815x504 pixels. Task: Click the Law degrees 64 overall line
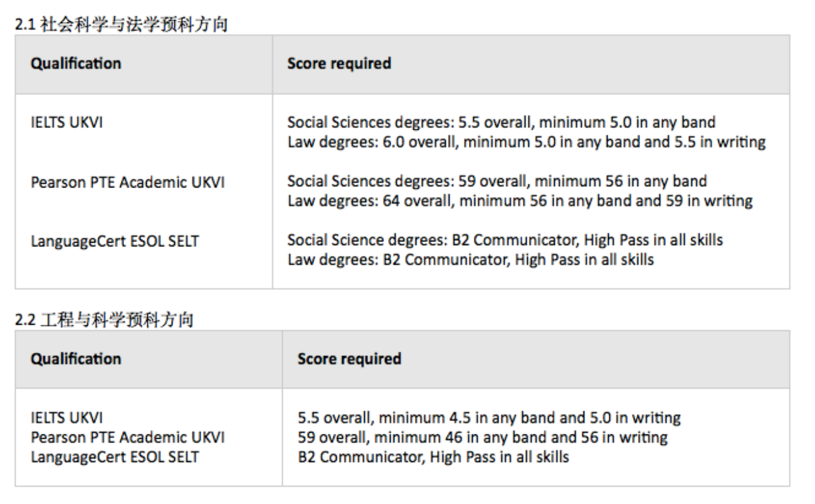tap(520, 201)
